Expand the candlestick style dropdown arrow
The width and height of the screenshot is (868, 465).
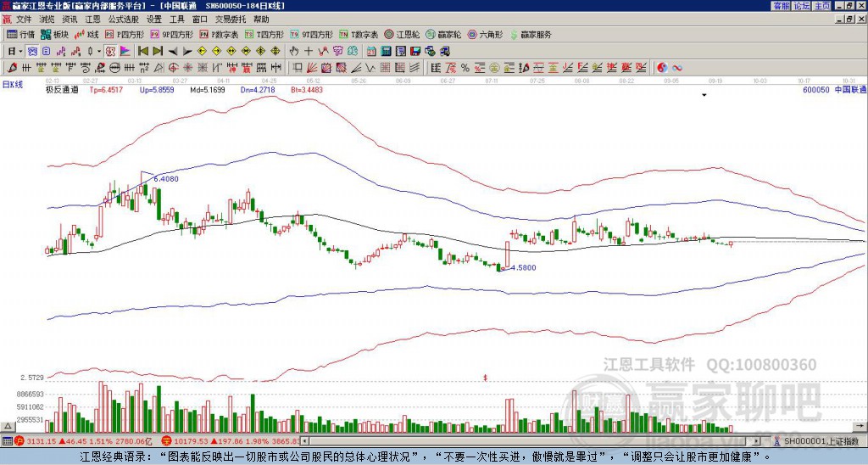pos(99,52)
